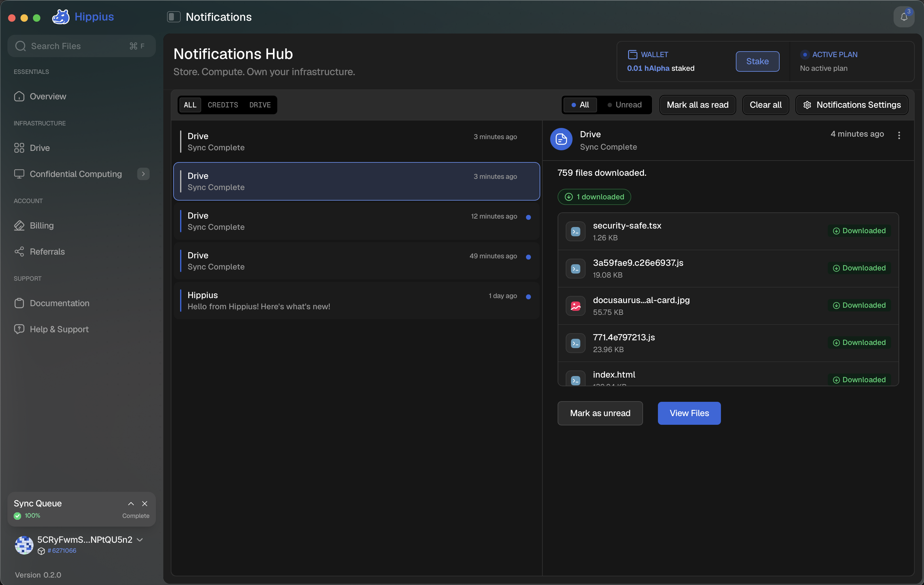Click the Clear all button
The width and height of the screenshot is (924, 585).
pyautogui.click(x=766, y=105)
